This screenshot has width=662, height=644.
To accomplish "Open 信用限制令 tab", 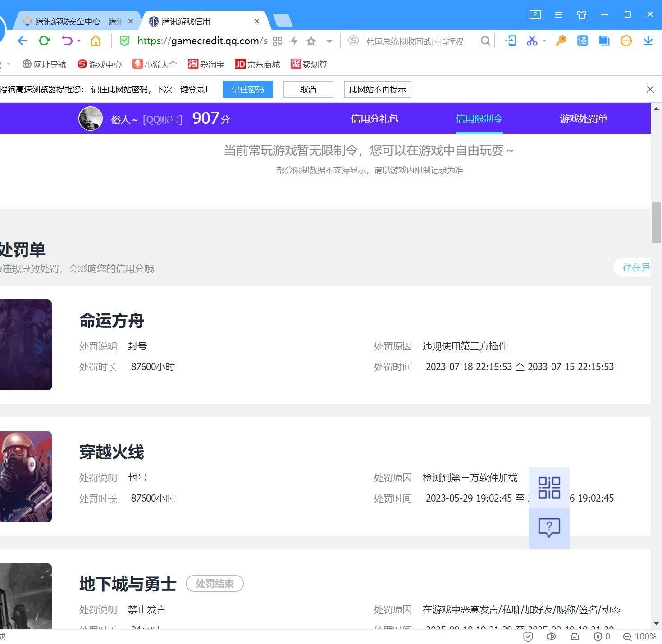I will point(479,119).
